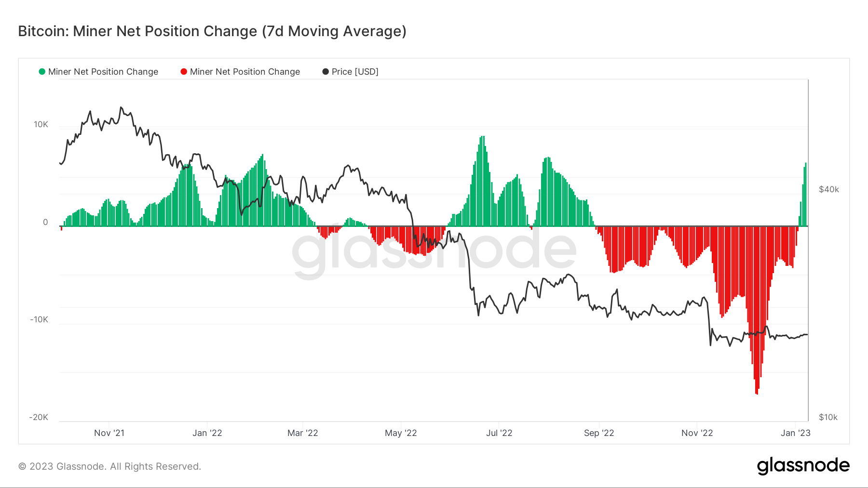The width and height of the screenshot is (868, 488).
Task: Click the black Price [USD] legend dot
Action: (325, 72)
